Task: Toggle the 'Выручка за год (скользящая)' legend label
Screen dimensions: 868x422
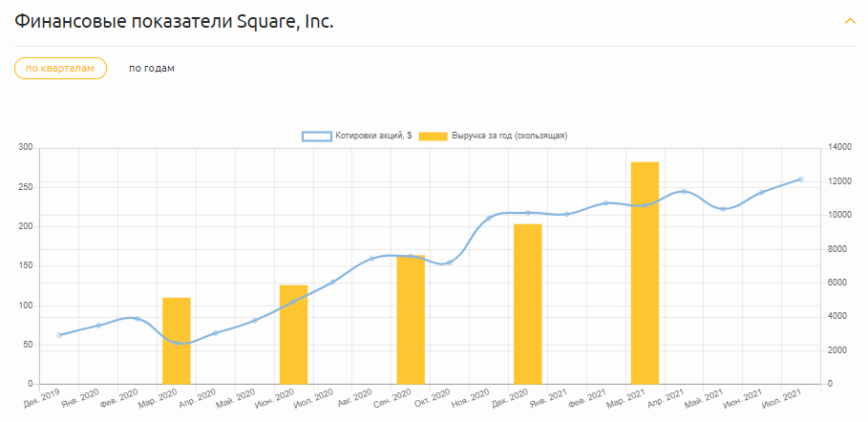Action: coord(511,136)
